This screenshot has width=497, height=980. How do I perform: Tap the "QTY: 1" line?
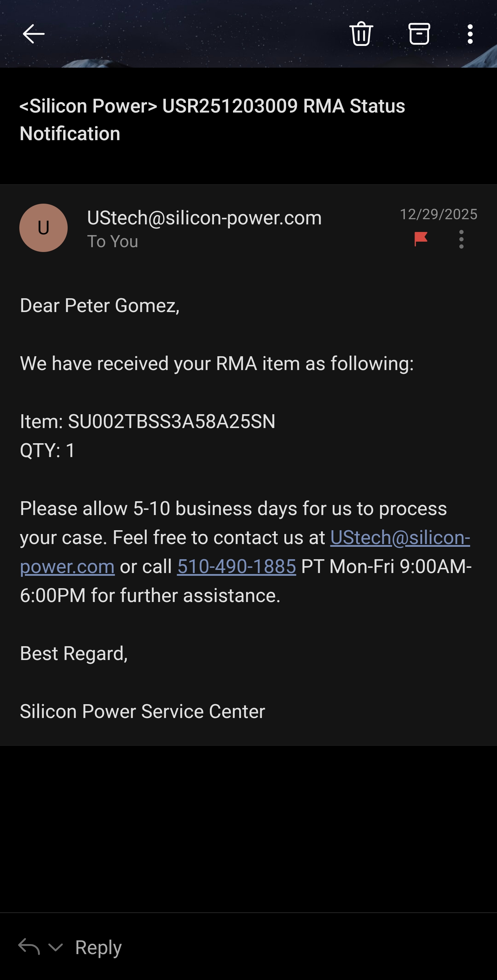click(48, 450)
